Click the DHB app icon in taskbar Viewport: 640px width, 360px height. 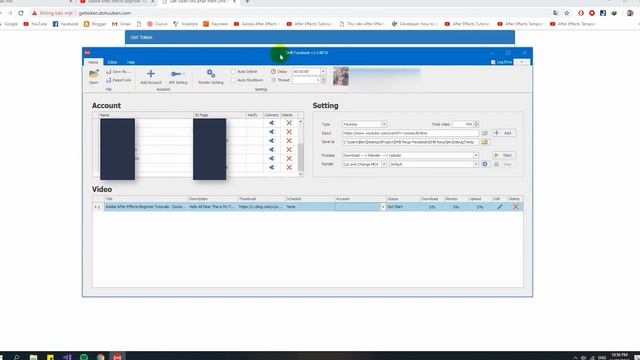117,357
